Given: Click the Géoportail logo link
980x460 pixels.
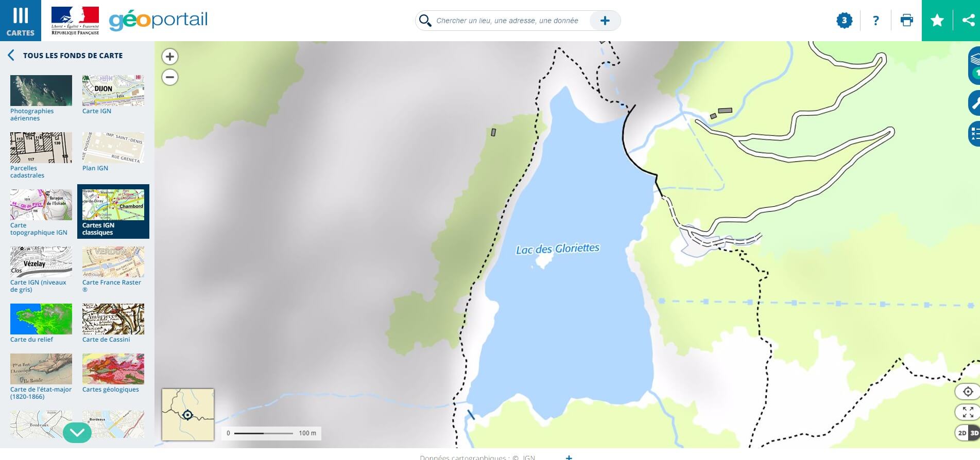Looking at the screenshot, I should click(x=158, y=21).
